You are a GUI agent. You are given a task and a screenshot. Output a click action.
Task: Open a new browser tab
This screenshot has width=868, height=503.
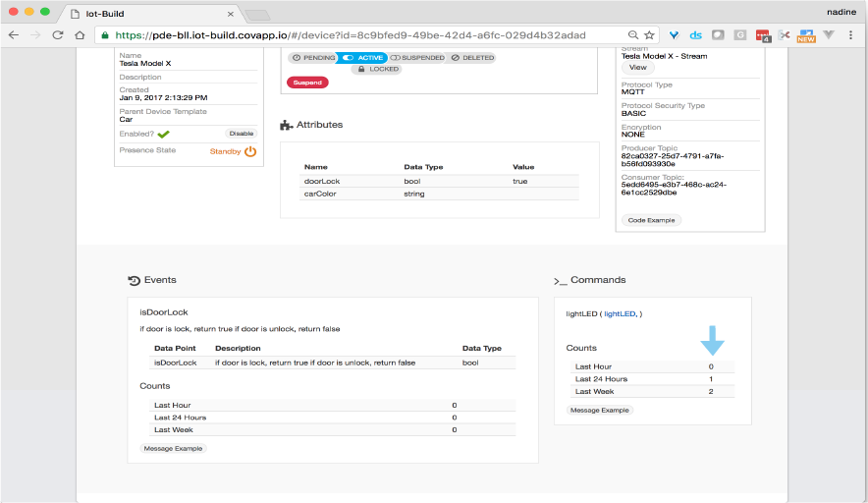pyautogui.click(x=257, y=14)
